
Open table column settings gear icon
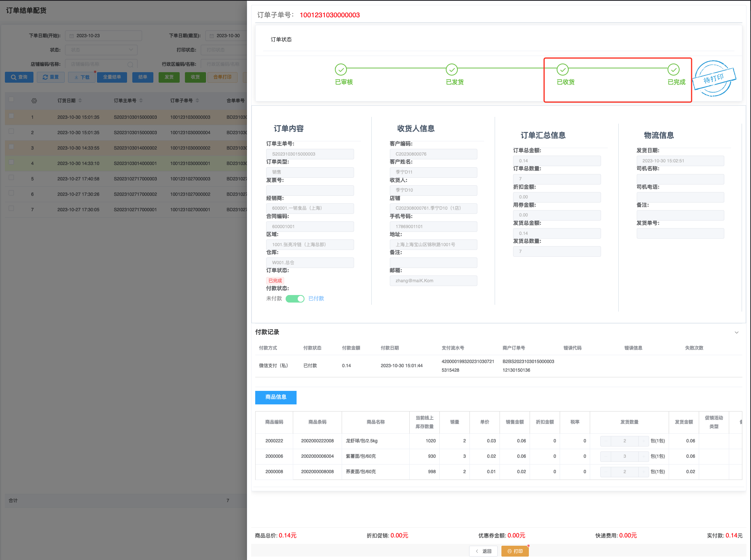(34, 101)
